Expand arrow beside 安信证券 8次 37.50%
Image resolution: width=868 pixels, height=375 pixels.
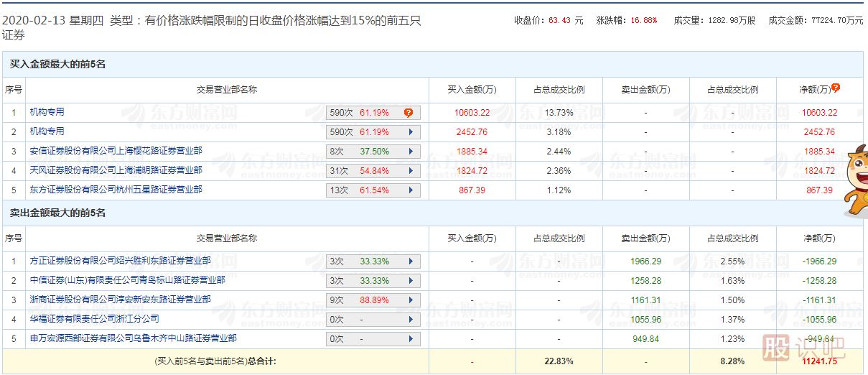coord(411,152)
